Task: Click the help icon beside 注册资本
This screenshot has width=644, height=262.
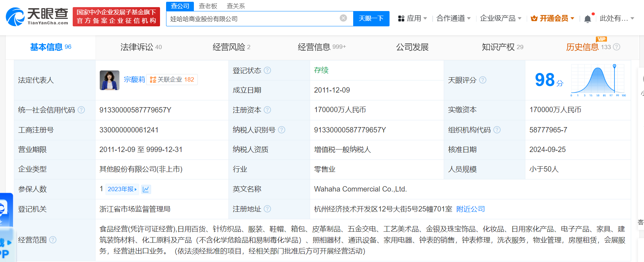Action: (267, 110)
